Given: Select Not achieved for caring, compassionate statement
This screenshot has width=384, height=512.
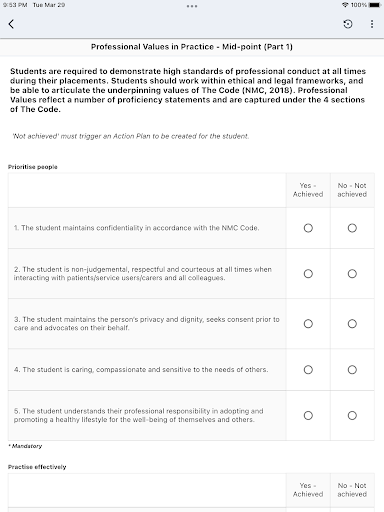Looking at the screenshot, I should coord(352,370).
